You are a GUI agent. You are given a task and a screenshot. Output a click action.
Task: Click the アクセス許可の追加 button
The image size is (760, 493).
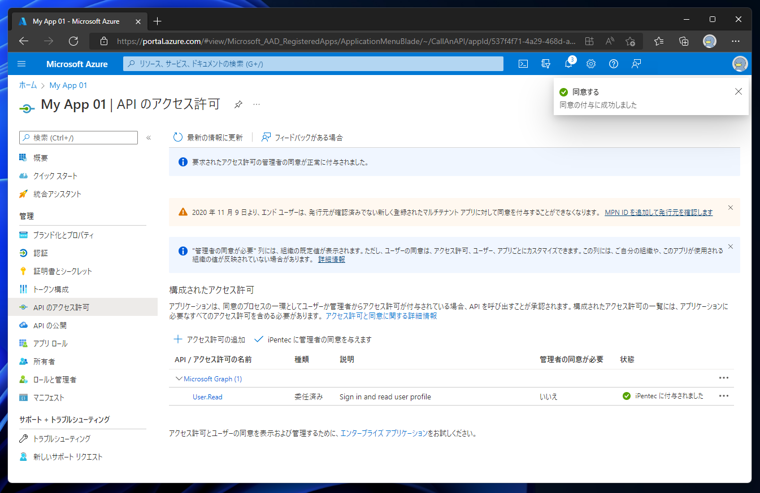209,340
